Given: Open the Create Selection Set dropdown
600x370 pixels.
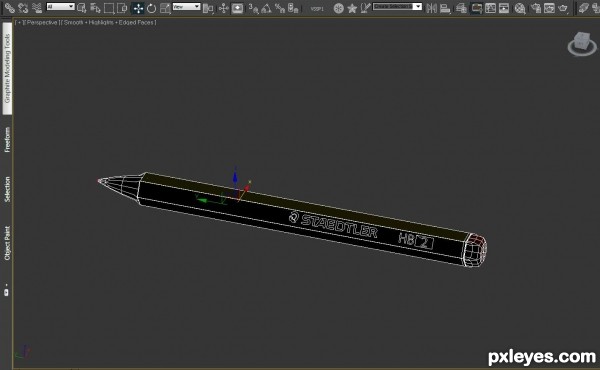Looking at the screenshot, I should pyautogui.click(x=397, y=7).
